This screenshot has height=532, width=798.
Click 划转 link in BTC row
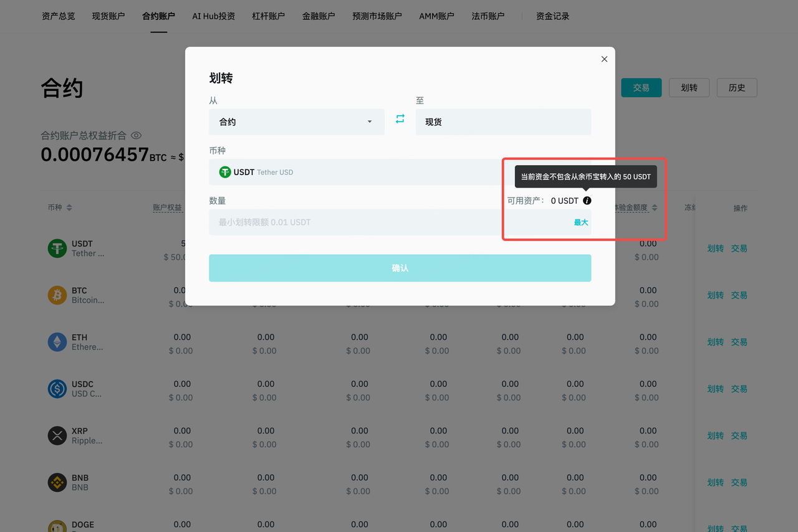pyautogui.click(x=716, y=295)
